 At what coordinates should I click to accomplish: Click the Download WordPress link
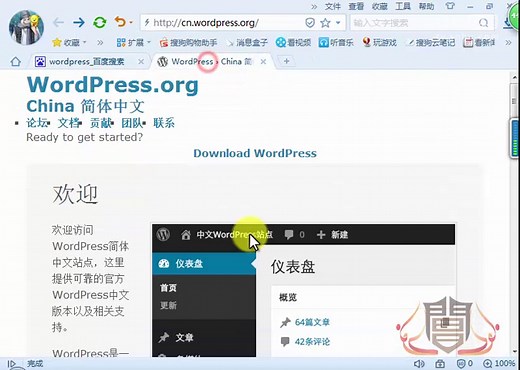coord(255,153)
